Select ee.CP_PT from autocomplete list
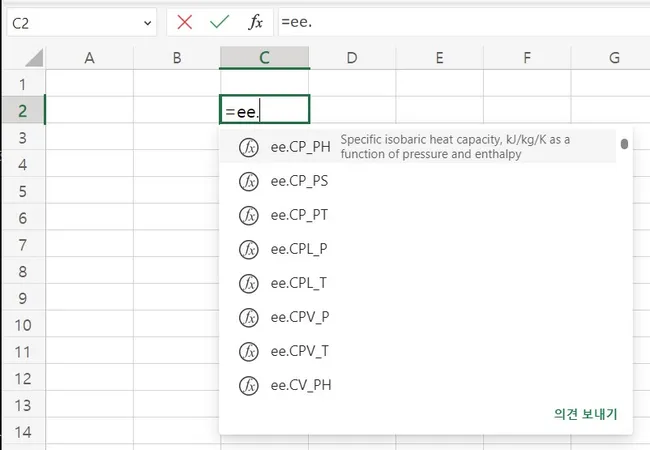 point(299,216)
